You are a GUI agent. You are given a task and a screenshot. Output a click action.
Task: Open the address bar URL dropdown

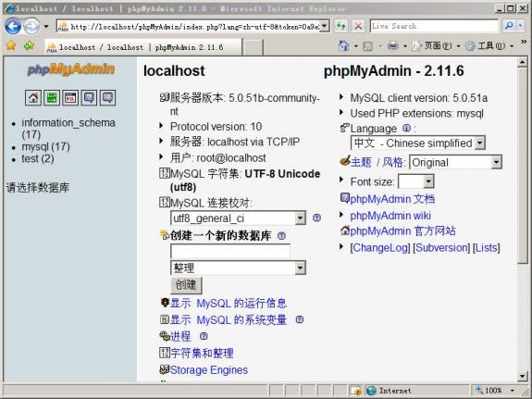325,26
